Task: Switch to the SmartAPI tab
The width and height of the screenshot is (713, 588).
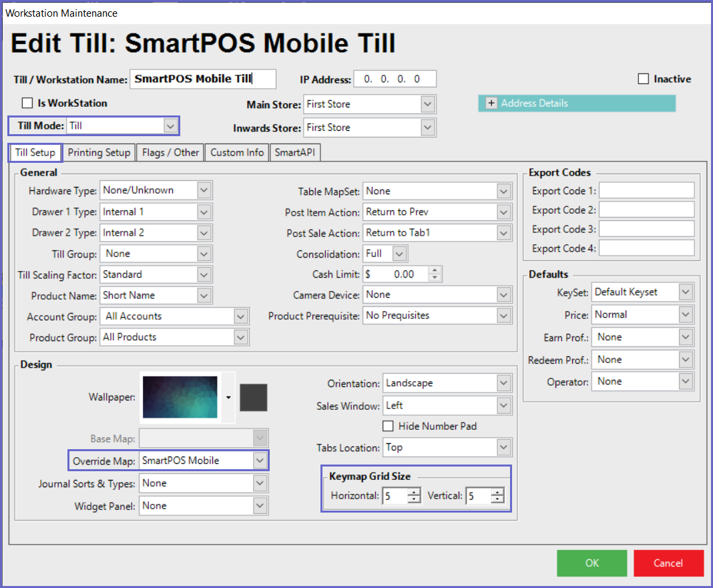Action: (295, 152)
